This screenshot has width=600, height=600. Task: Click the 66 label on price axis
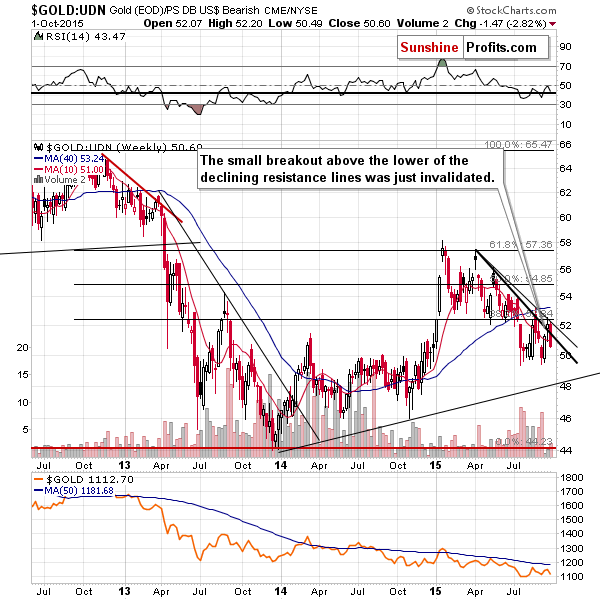(565, 145)
